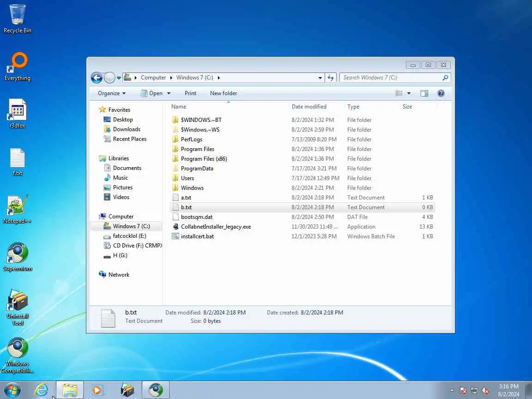Launch Internet Explorer from the taskbar

[42, 390]
